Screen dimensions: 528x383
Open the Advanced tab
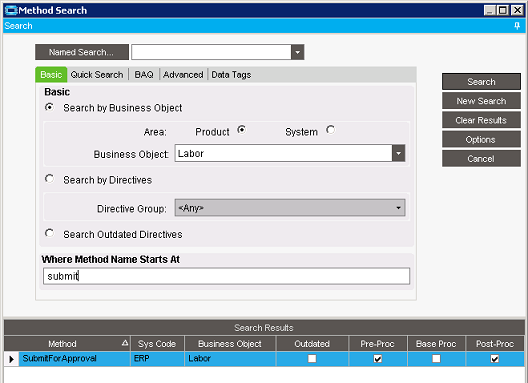[183, 74]
